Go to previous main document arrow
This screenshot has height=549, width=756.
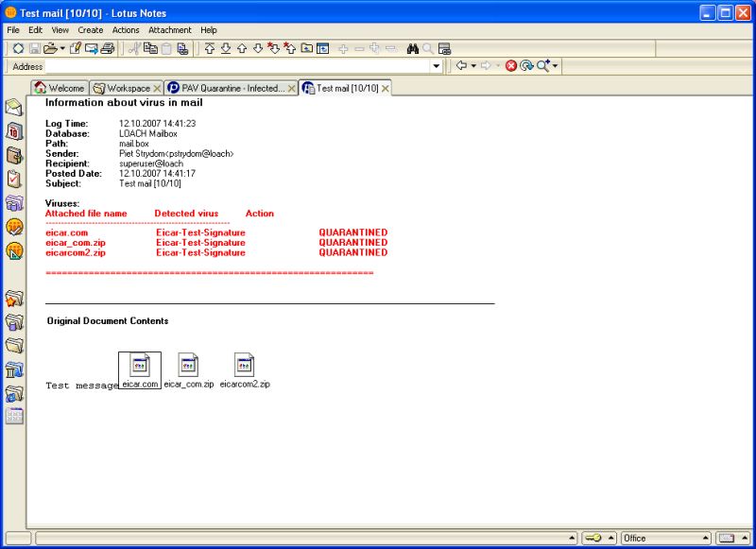(209, 49)
